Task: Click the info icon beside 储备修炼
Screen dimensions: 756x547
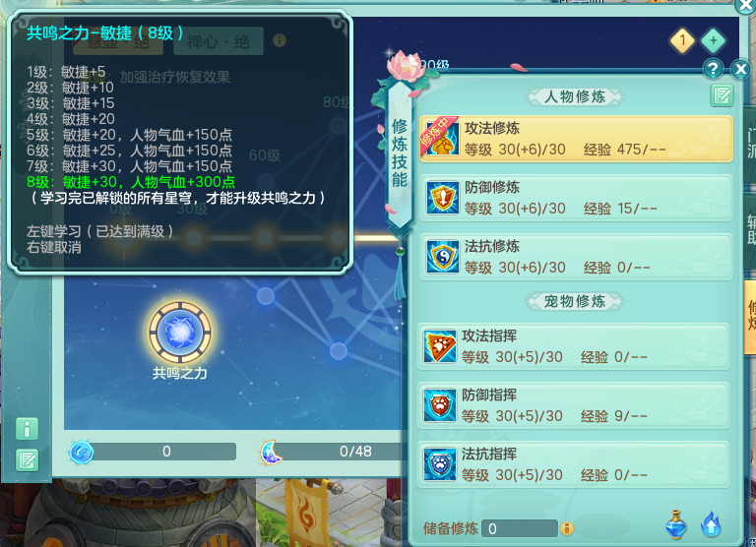Action: 567,528
